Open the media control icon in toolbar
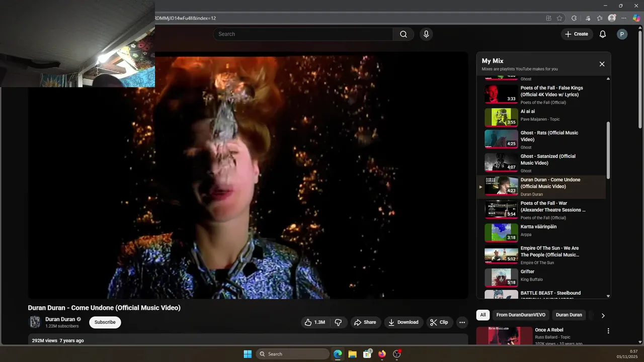The image size is (644, 362). coord(588,18)
